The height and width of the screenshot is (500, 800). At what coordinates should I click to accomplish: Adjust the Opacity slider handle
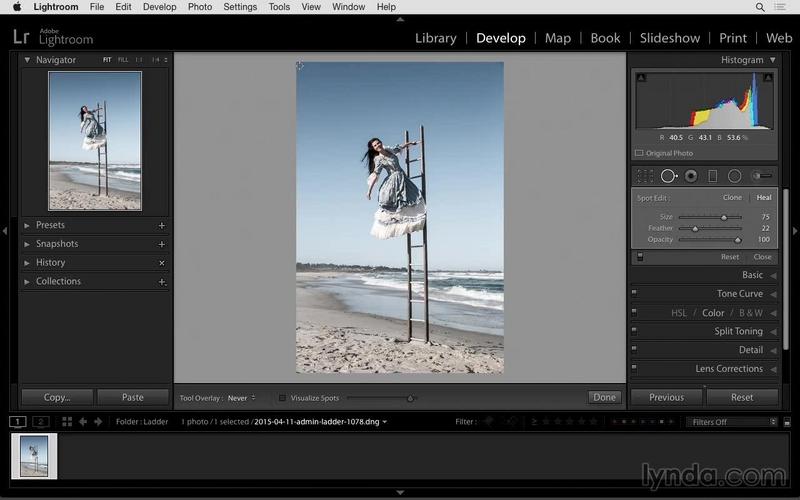738,240
